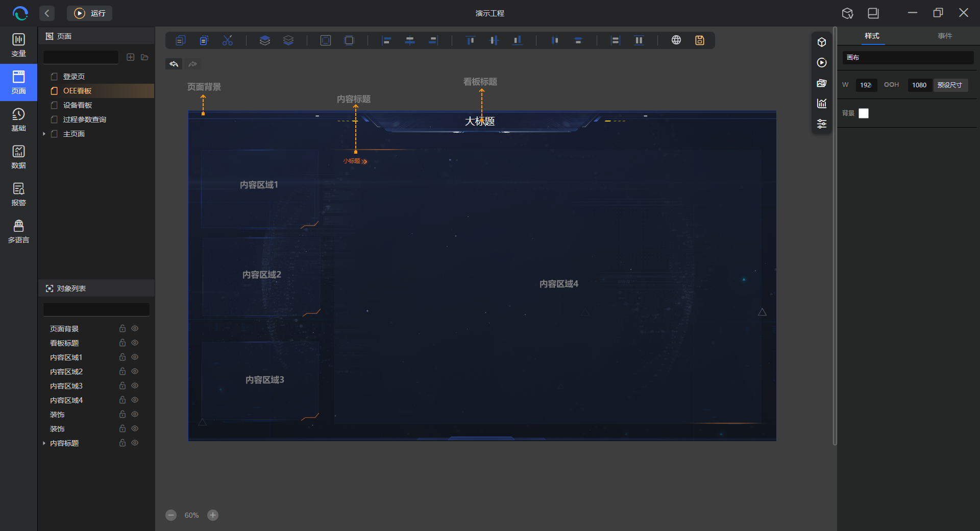The height and width of the screenshot is (531, 980).
Task: Click the back arrow button
Action: (x=47, y=13)
